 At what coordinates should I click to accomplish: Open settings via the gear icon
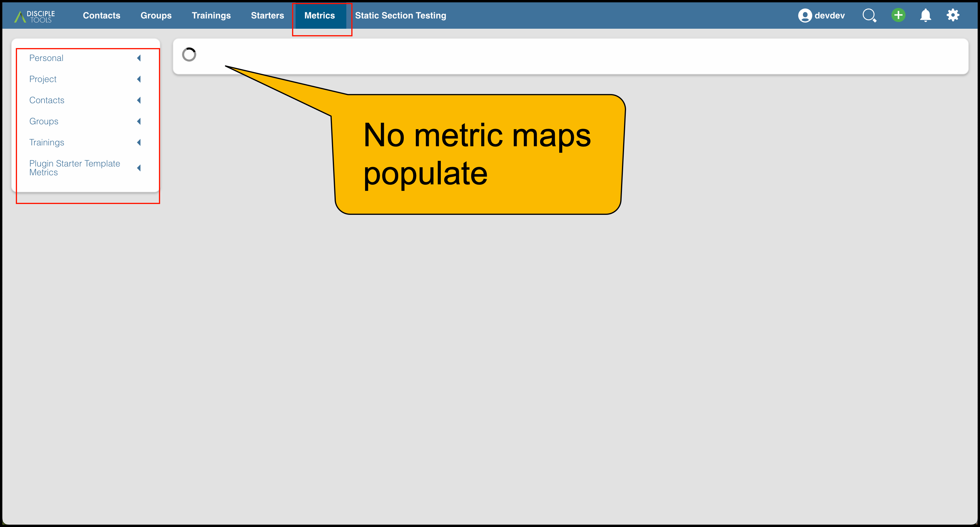tap(953, 15)
